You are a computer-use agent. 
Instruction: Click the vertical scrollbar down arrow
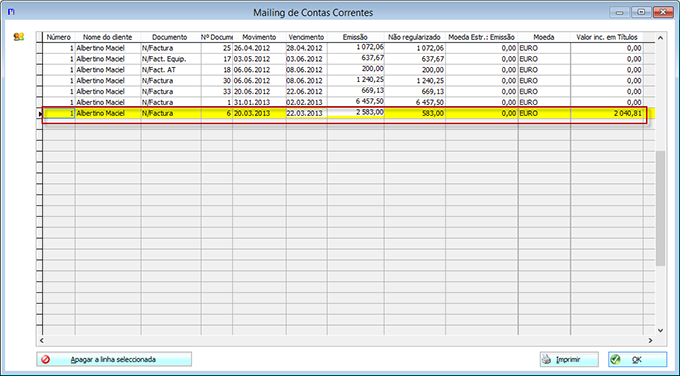(x=660, y=330)
